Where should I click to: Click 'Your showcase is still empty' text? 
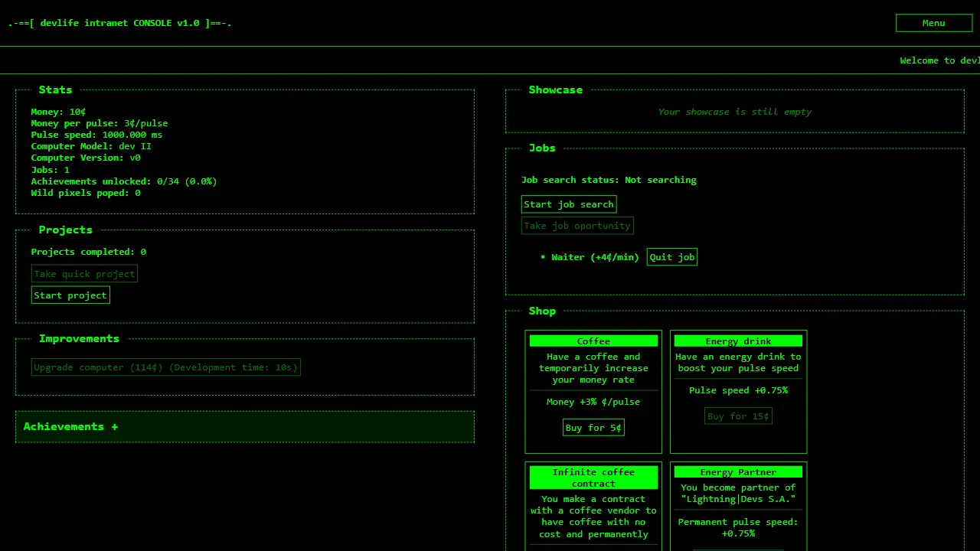pyautogui.click(x=735, y=112)
